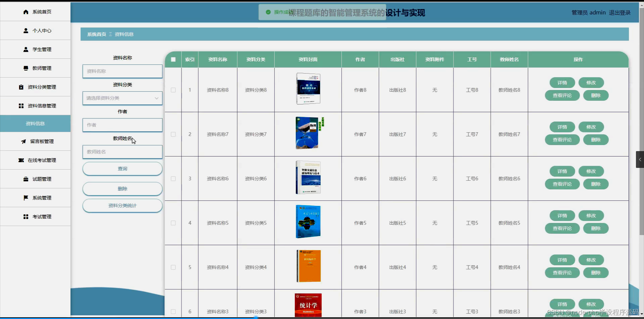
Task: Select the 资料信息 submenu item
Action: (x=35, y=123)
